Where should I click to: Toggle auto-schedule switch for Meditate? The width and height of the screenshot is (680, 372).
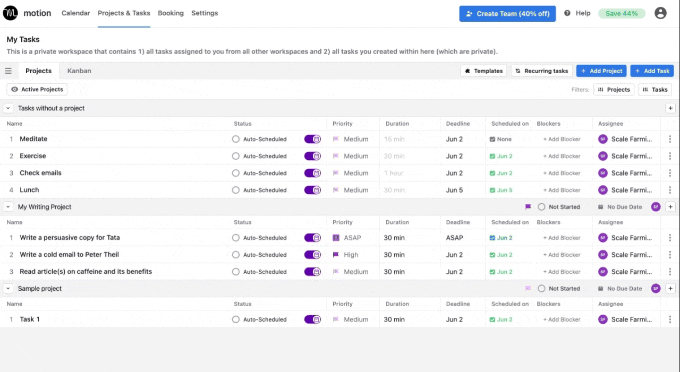312,139
